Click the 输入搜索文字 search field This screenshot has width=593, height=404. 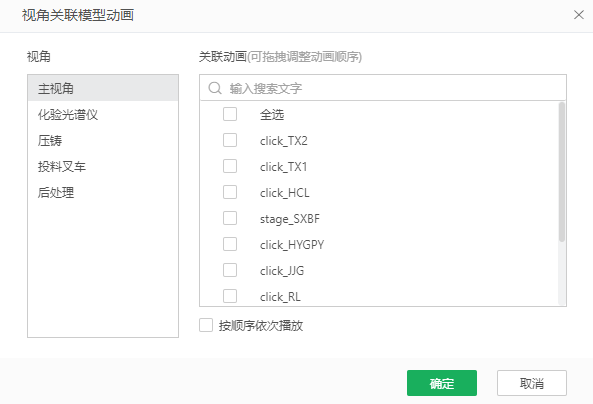pos(383,88)
